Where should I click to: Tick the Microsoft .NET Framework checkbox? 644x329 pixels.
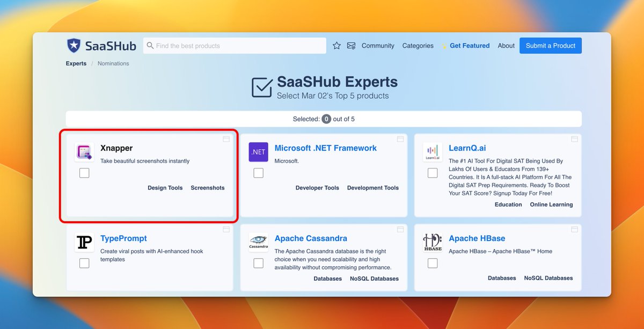click(259, 173)
